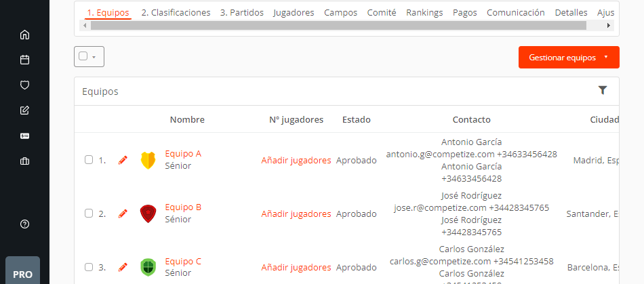Click the yellow shield logo of Equipo A
Image resolution: width=644 pixels, height=284 pixels.
pos(148,160)
